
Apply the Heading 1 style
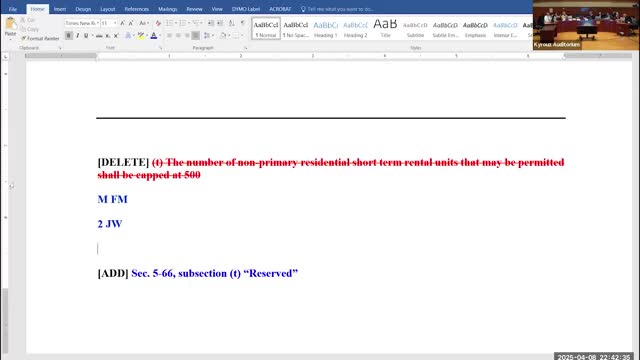tap(326, 29)
